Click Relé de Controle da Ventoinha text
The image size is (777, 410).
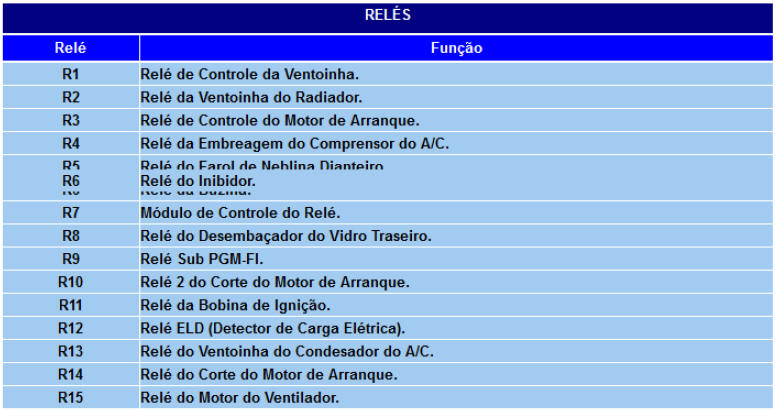tap(249, 74)
